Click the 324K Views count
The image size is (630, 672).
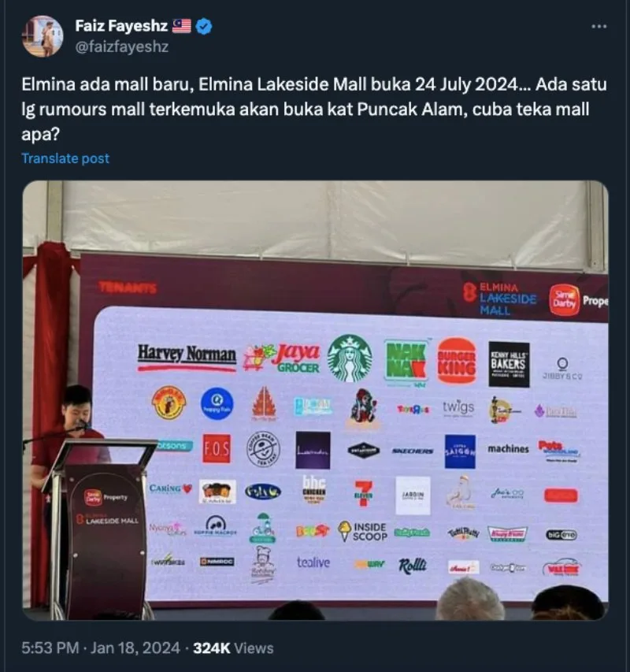[233, 648]
